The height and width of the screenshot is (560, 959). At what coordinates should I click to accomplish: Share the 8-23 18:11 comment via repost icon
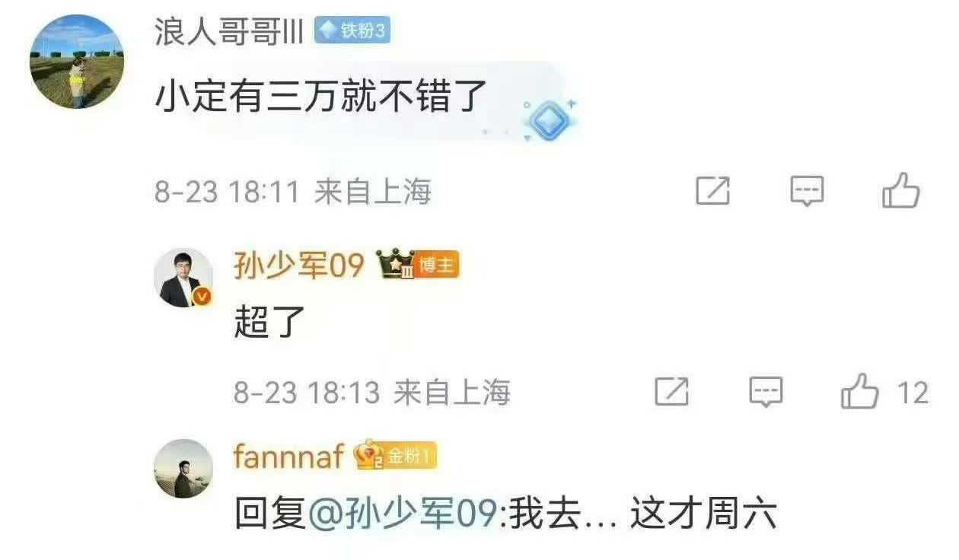713,191
